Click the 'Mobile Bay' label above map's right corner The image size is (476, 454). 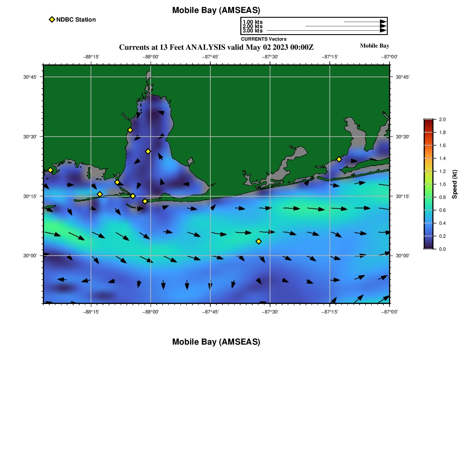click(374, 46)
